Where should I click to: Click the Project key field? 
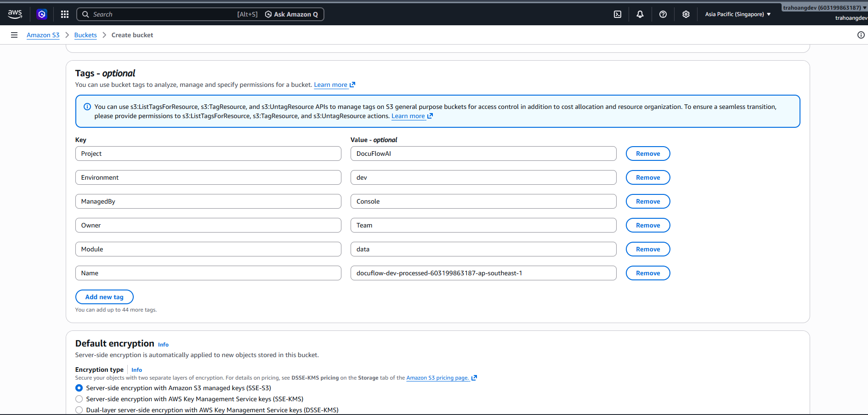point(208,153)
